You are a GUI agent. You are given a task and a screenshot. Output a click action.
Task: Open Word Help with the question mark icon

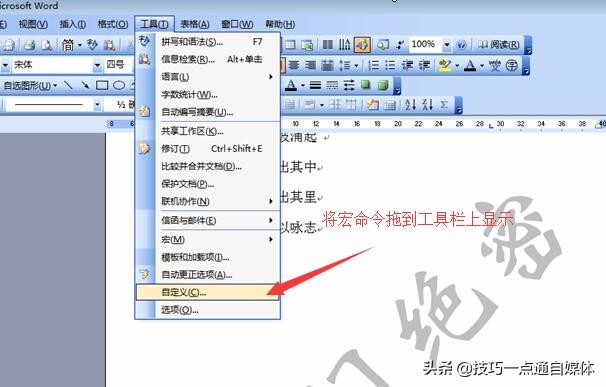point(461,45)
